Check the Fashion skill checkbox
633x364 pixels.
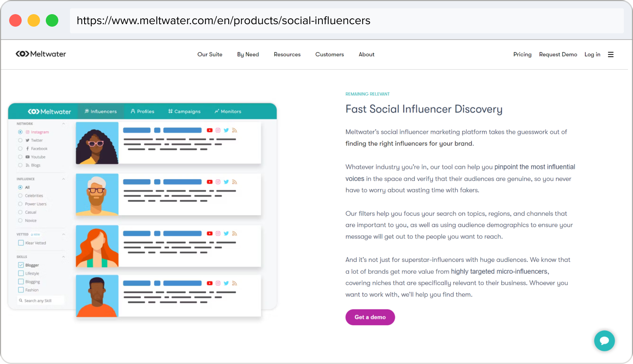pyautogui.click(x=21, y=290)
